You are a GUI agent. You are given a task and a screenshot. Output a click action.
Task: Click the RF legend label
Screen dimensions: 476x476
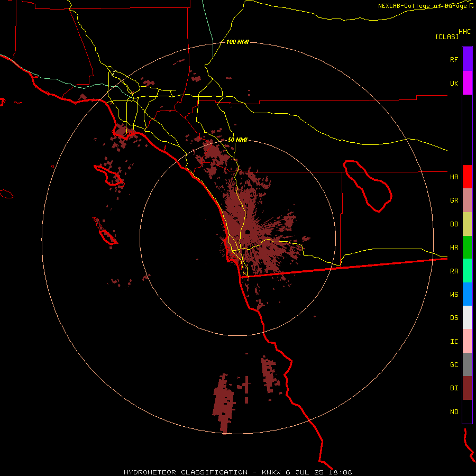point(454,60)
